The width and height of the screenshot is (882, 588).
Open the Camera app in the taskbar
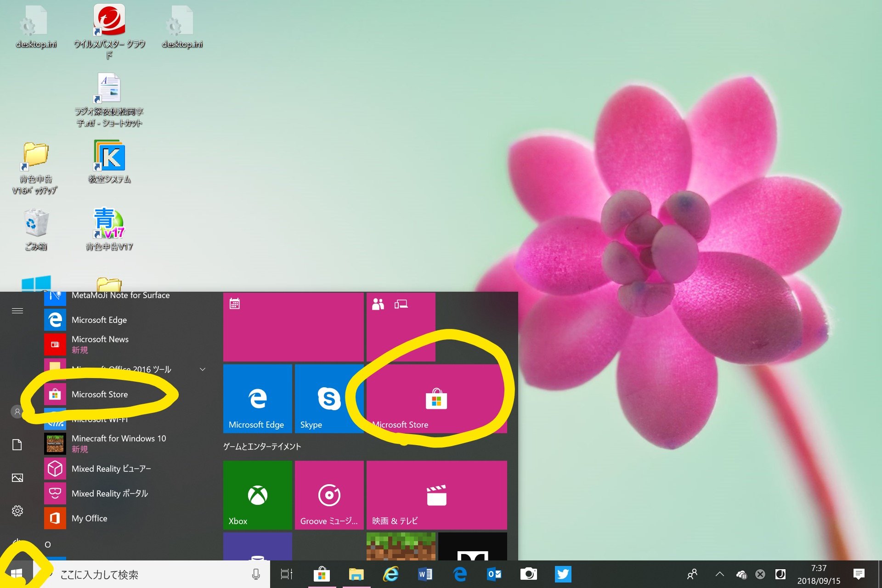point(529,574)
